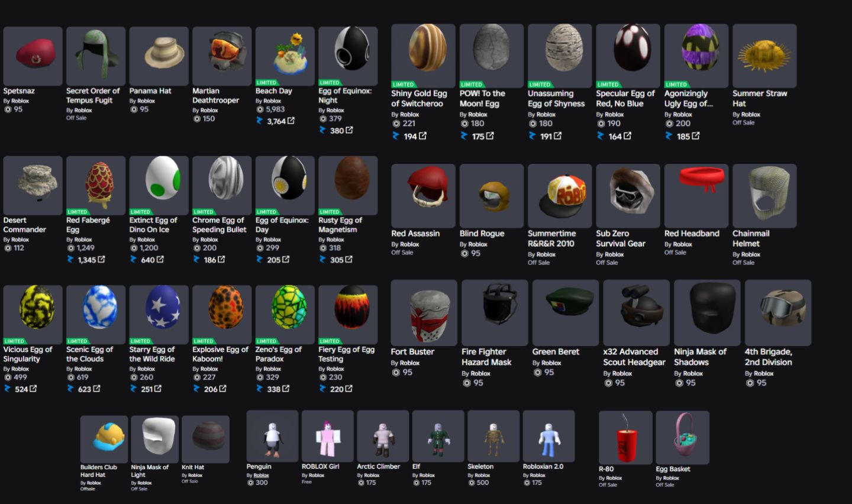Click the Egg Basket gear image
Viewport: 852px width, 504px height.
(683, 438)
